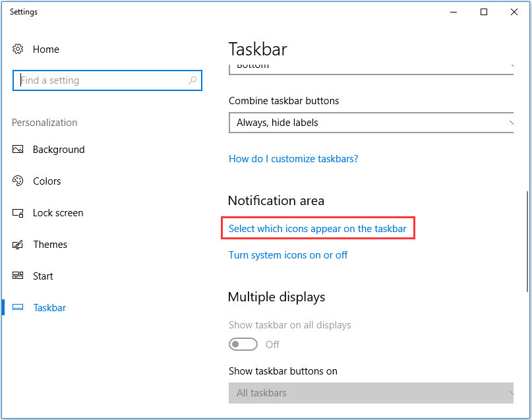The width and height of the screenshot is (532, 420).
Task: Close the Settings window
Action: pyautogui.click(x=514, y=13)
